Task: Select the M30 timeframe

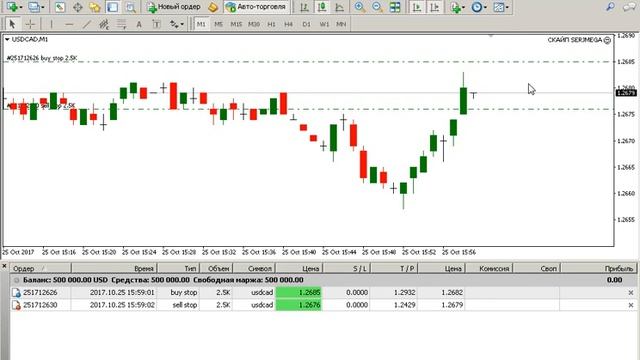Action: (x=254, y=24)
